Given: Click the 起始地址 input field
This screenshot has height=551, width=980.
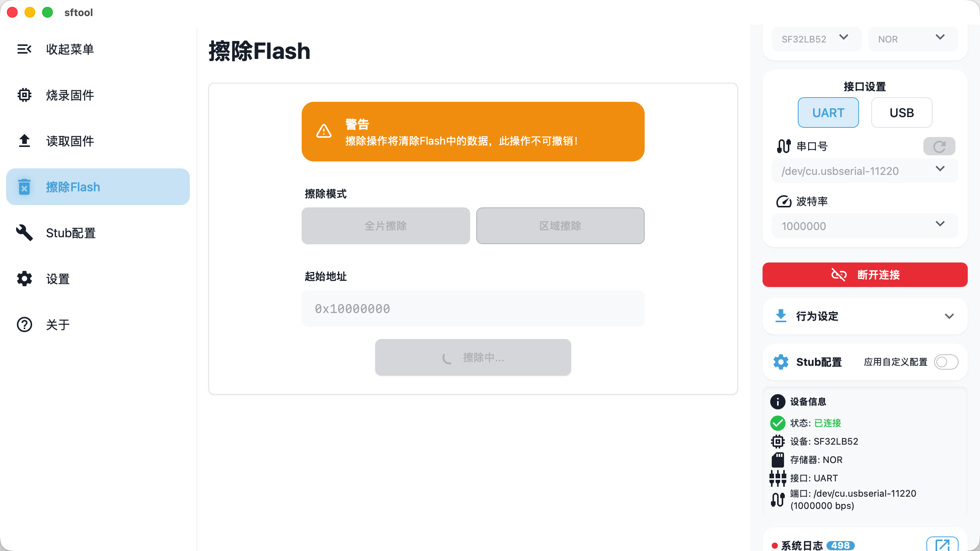Looking at the screenshot, I should pyautogui.click(x=473, y=308).
